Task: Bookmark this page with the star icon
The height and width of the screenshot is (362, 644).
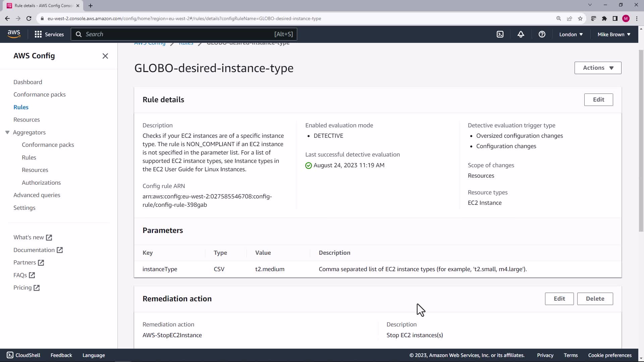Action: [x=580, y=18]
